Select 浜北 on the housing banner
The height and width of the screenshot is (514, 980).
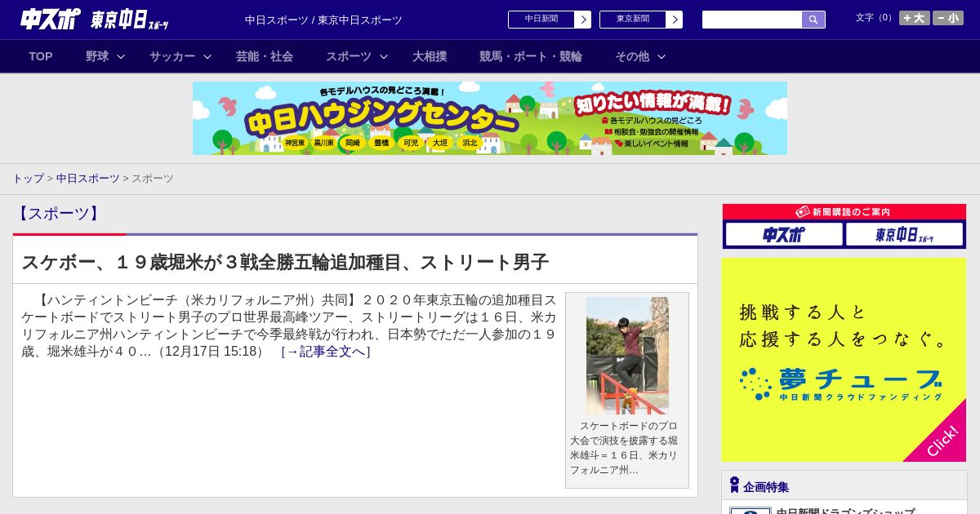(x=470, y=143)
